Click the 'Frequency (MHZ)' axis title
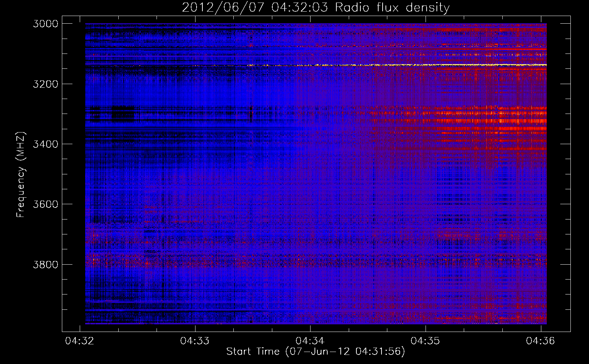The width and height of the screenshot is (589, 364). pyautogui.click(x=21, y=175)
